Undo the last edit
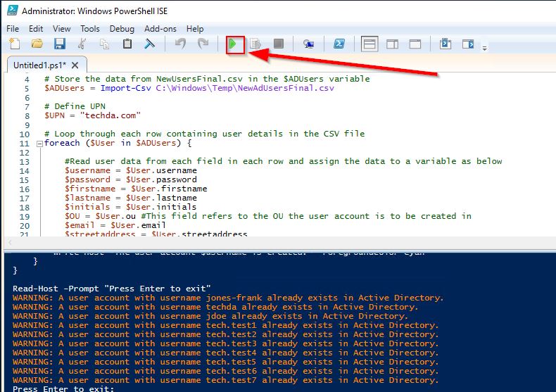The width and height of the screenshot is (556, 392). coord(180,44)
